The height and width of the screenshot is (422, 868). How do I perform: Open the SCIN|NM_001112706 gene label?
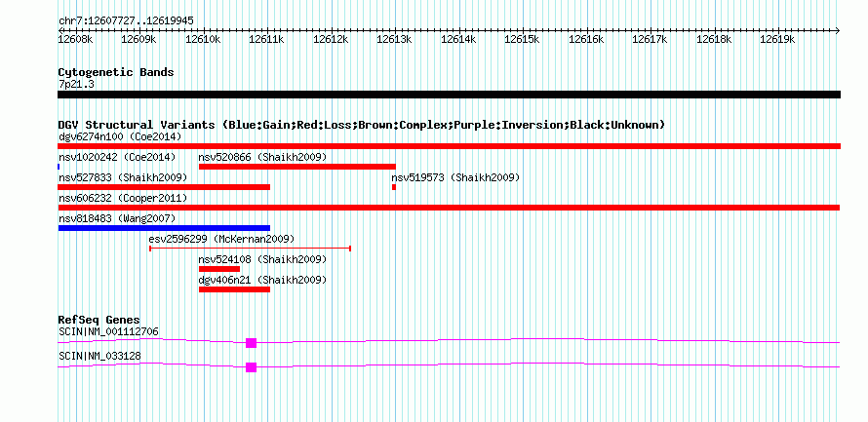[108, 331]
